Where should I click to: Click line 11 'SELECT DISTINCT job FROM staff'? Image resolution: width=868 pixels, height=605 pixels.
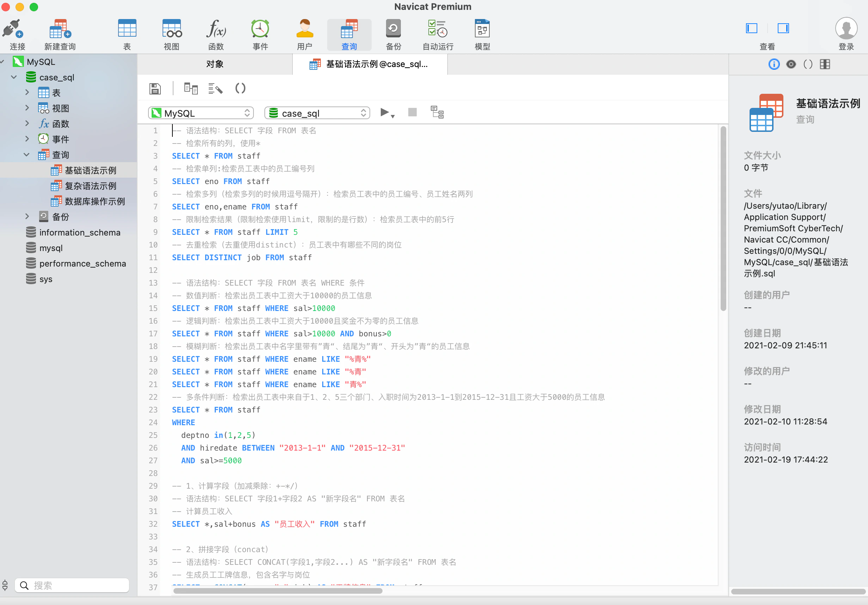click(242, 257)
